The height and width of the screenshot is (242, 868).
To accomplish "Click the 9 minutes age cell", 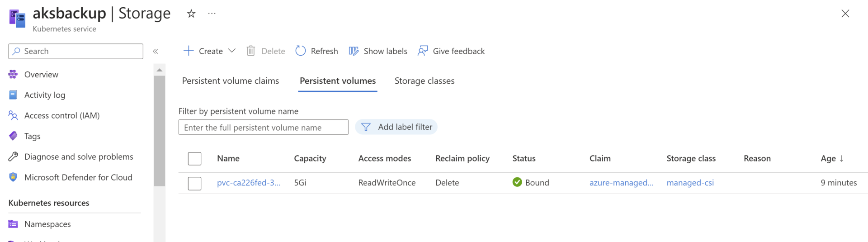I will (839, 183).
